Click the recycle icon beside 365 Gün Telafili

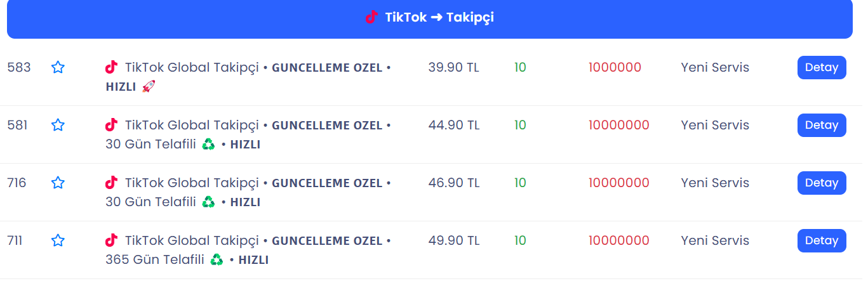(217, 260)
